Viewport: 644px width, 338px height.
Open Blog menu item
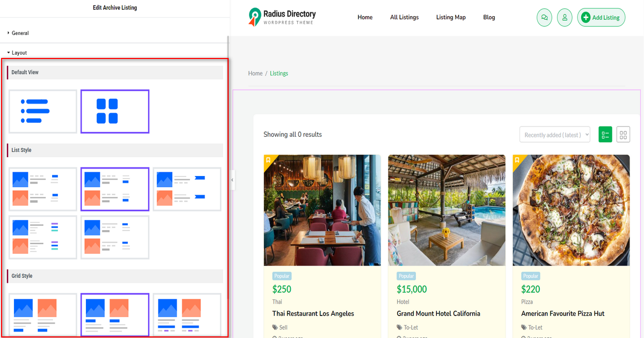pyautogui.click(x=489, y=17)
